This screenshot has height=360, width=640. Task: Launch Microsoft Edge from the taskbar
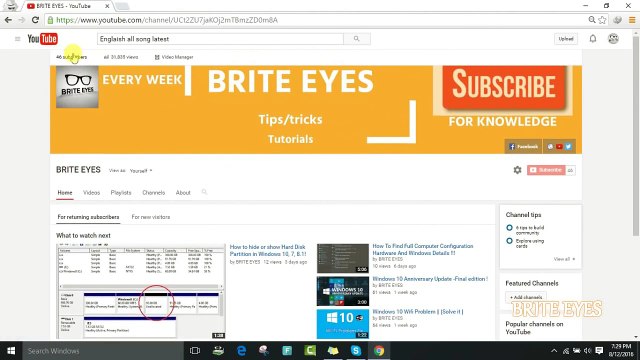click(x=242, y=351)
